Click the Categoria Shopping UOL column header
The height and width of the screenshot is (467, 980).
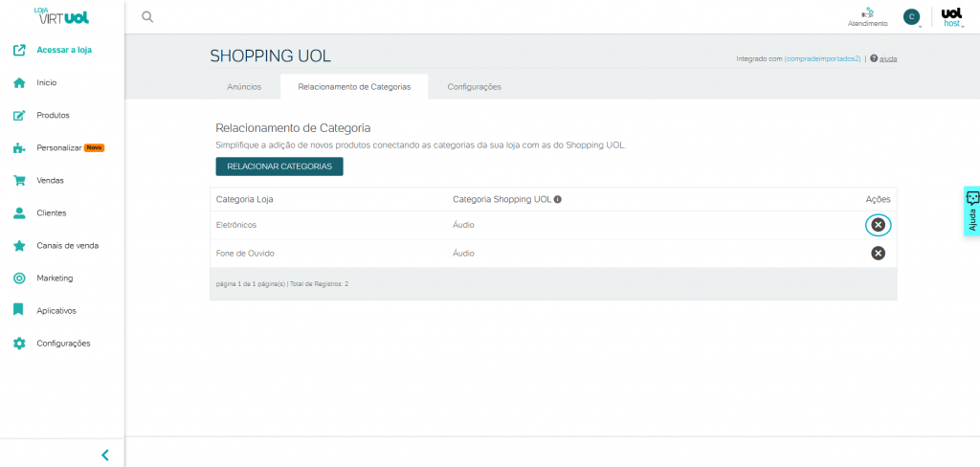tap(501, 199)
